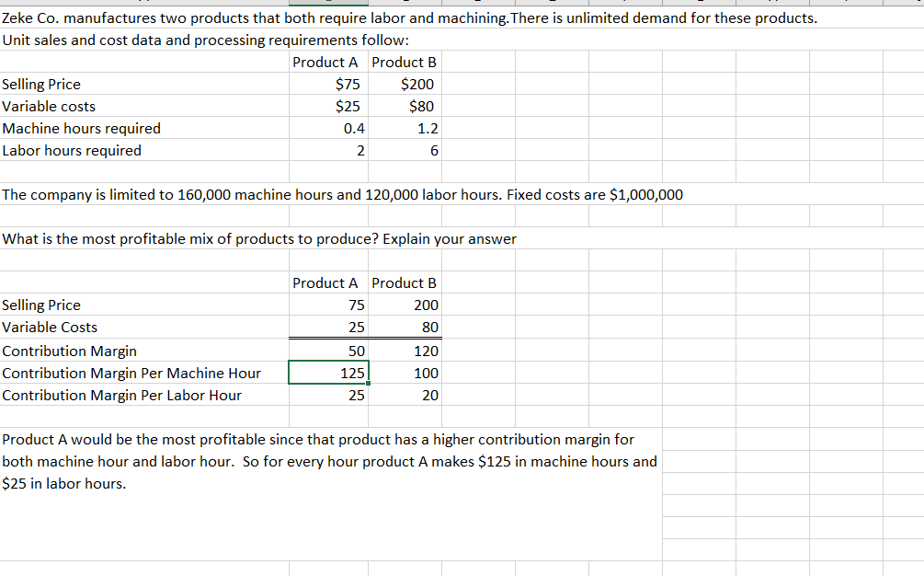Select the cell containing 200

405,305
